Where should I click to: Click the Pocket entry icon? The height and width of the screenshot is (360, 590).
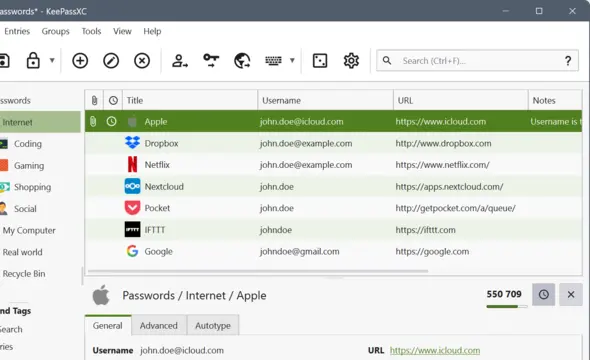[132, 208]
